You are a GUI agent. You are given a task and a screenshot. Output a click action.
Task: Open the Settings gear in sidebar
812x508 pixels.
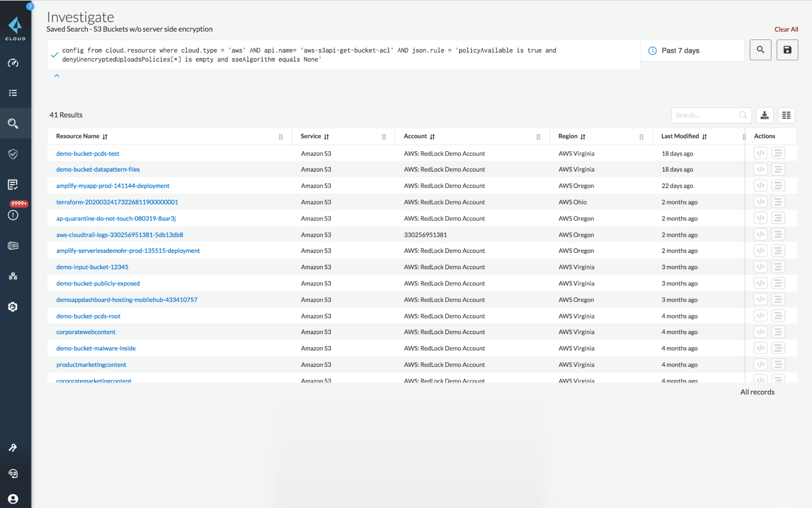click(x=15, y=307)
